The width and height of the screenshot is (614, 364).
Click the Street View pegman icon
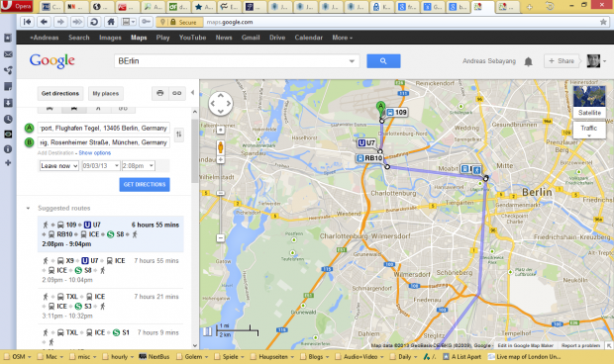point(221,147)
